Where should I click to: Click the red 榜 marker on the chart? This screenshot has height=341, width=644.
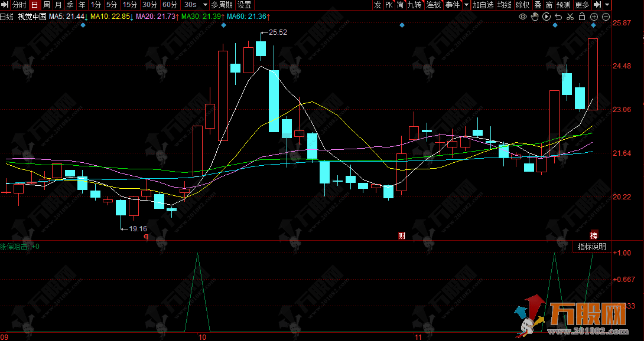594,235
